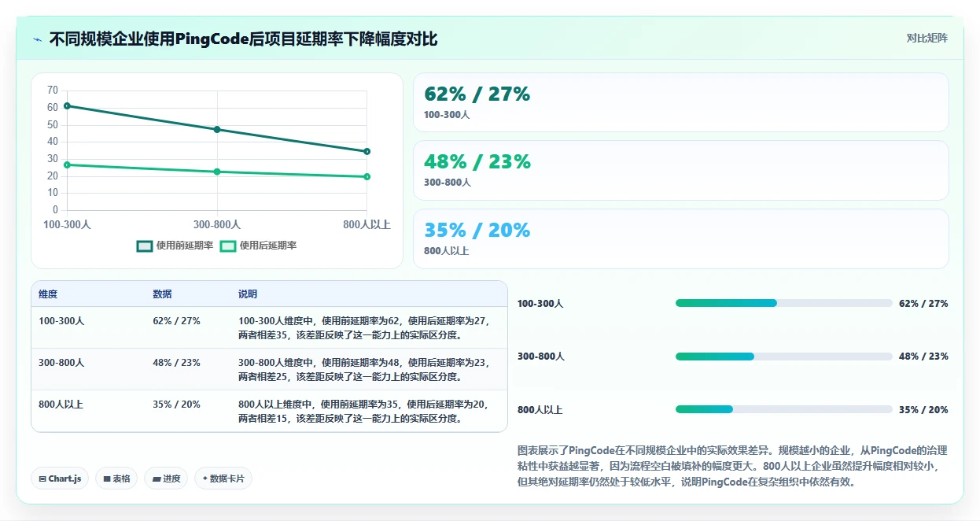Viewport: 980px width, 521px height.
Task: Select the 数据卡片 tag
Action: click(x=223, y=479)
